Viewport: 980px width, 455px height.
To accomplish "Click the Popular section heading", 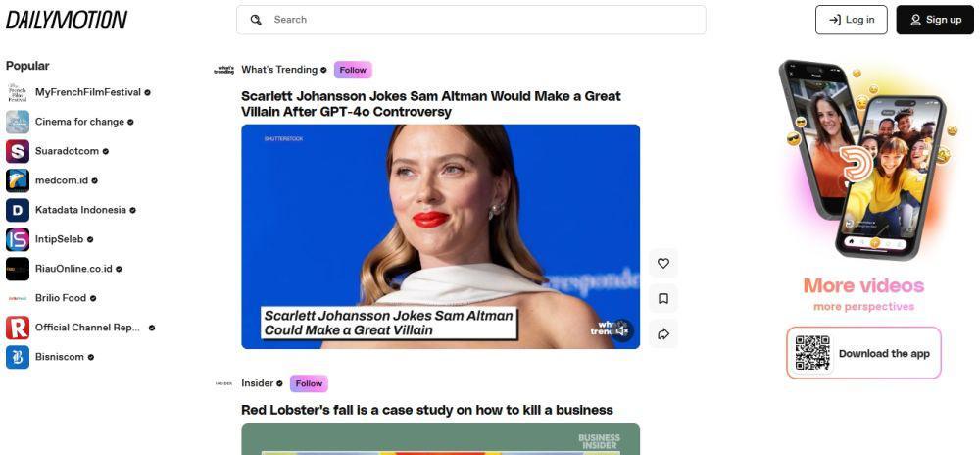I will 27,66.
